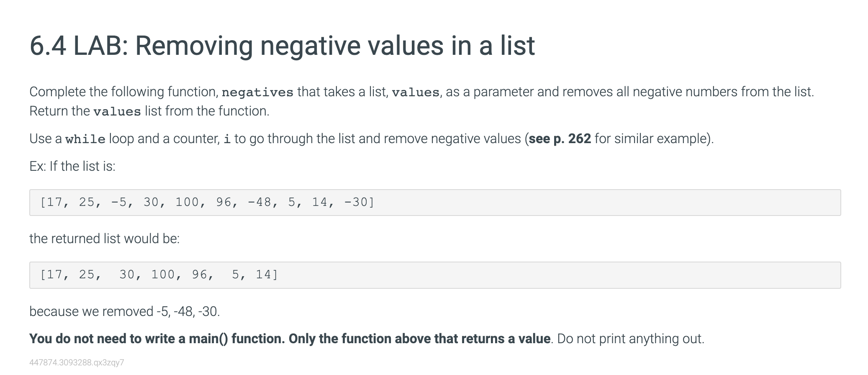Image resolution: width=868 pixels, height=375 pixels.
Task: Click the "Ex: If the list is:" line
Action: click(72, 166)
